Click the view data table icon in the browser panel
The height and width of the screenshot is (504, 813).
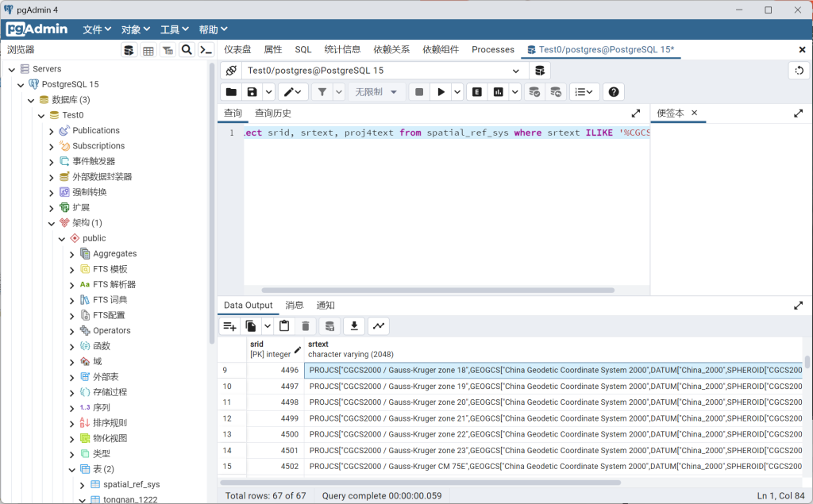[148, 50]
